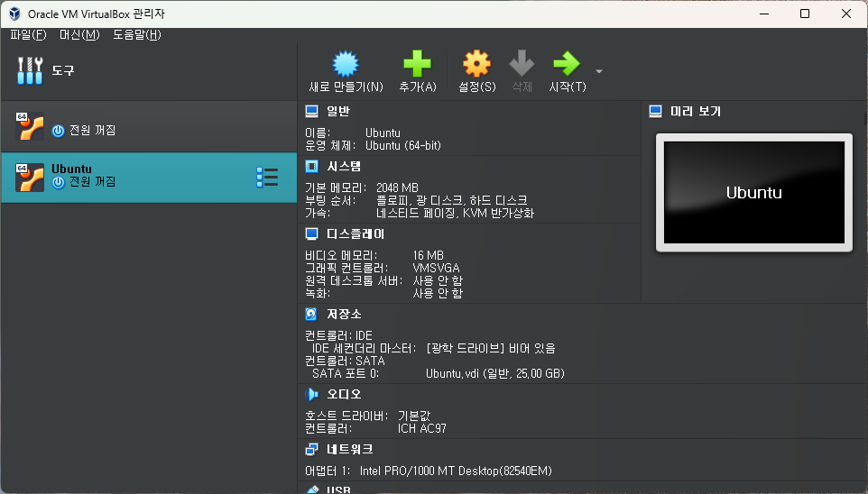Select the 도구 tools icon

pos(30,71)
